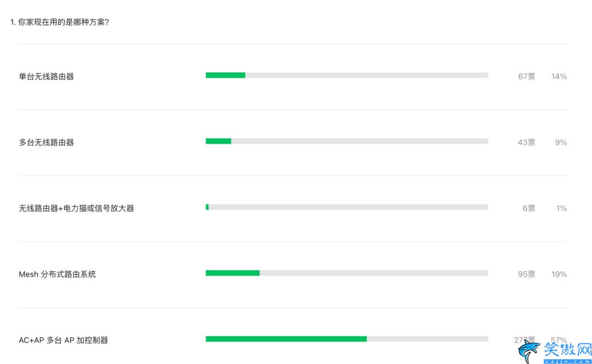Click the 14% percentage label
592x364 pixels.
click(559, 77)
